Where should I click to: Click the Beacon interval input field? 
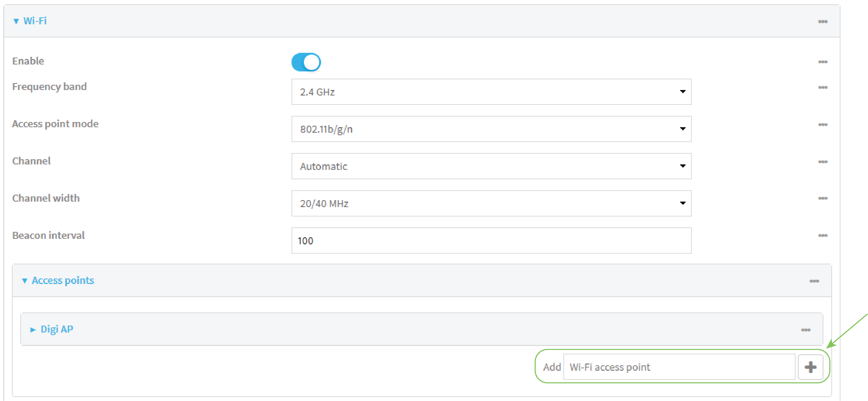491,241
